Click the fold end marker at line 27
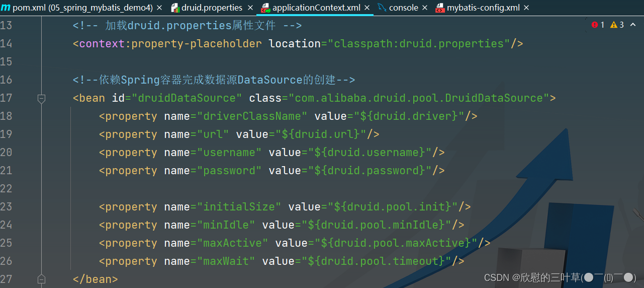This screenshot has width=644, height=288. point(42,279)
